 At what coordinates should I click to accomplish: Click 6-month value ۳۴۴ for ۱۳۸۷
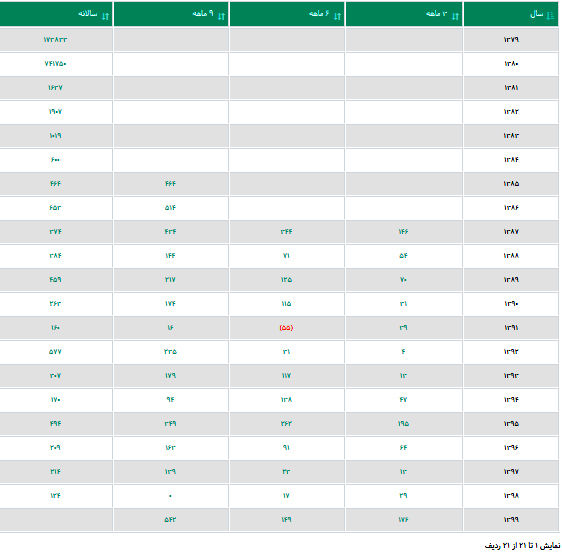tap(286, 232)
